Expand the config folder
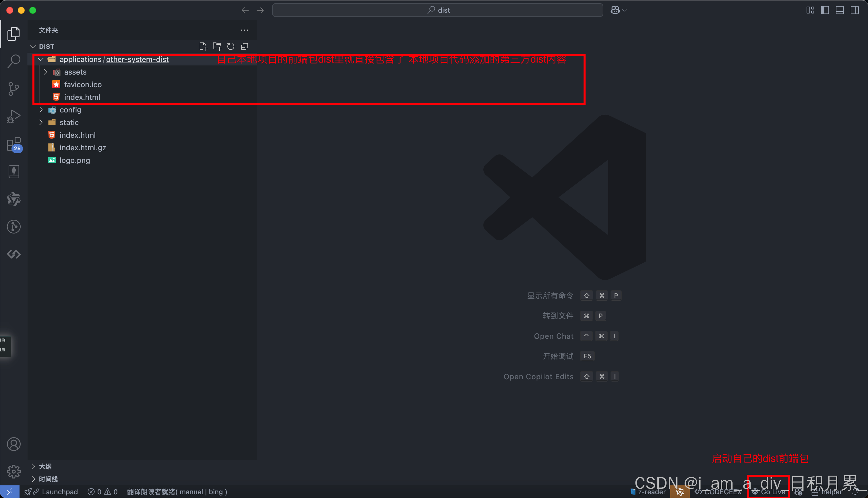 [70, 110]
